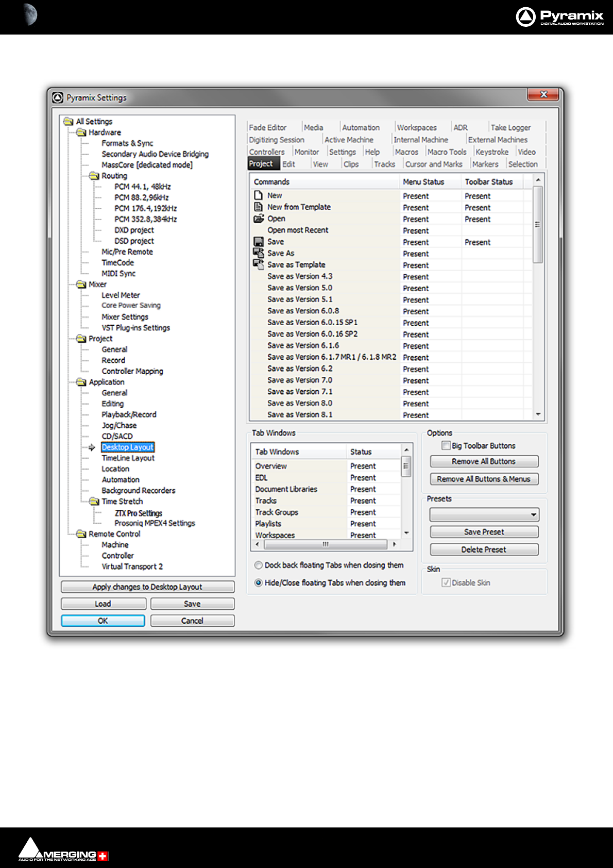
Task: Click the All Settings folder icon
Action: [69, 122]
